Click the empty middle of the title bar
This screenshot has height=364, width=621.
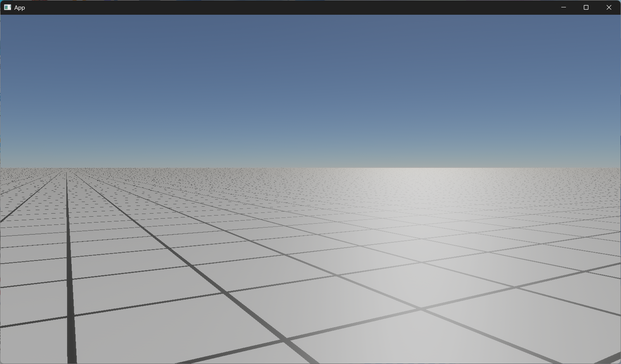(291, 7)
